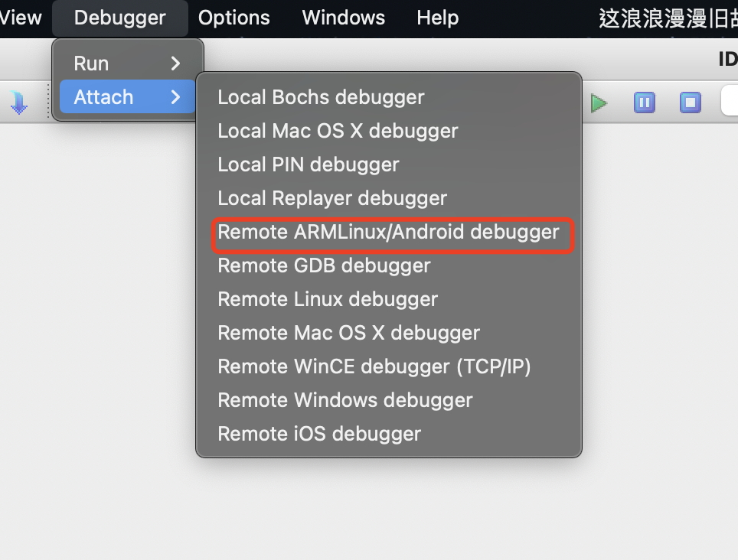Expand the Attach submenu chevron

point(175,97)
